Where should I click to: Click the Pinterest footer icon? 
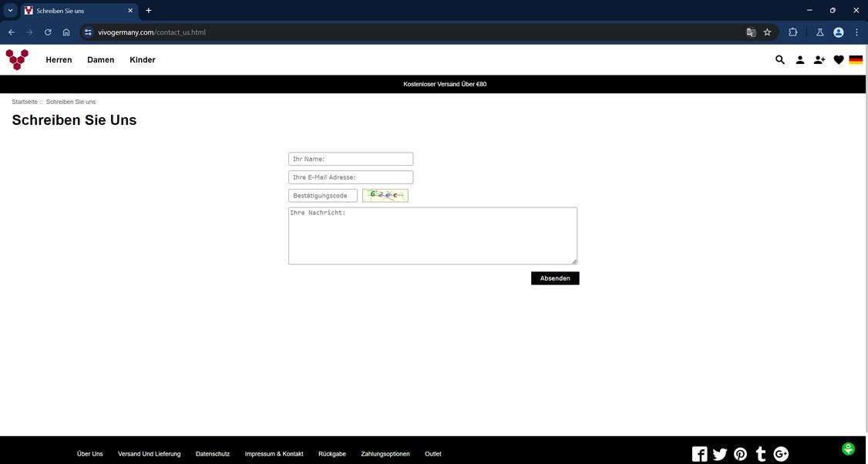pyautogui.click(x=740, y=454)
